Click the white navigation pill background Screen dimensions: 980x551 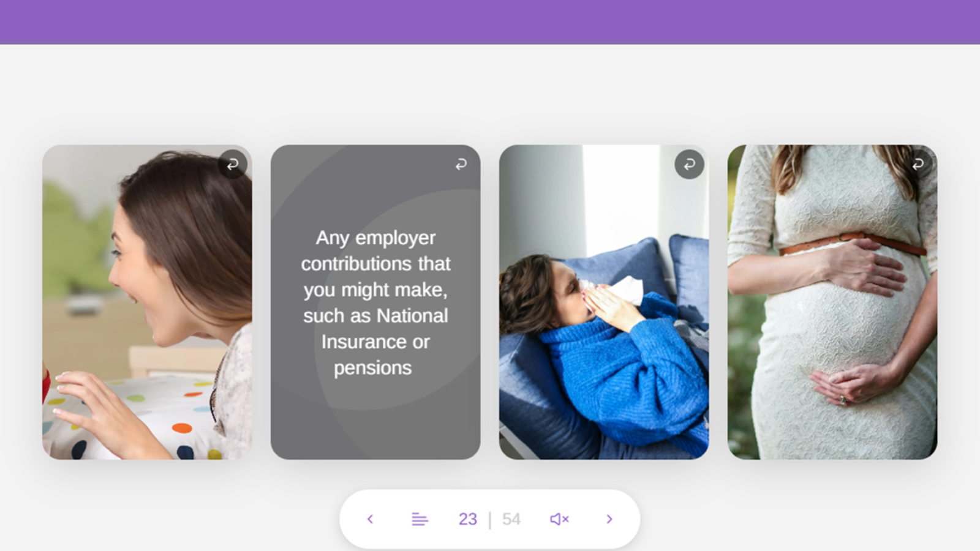490,519
